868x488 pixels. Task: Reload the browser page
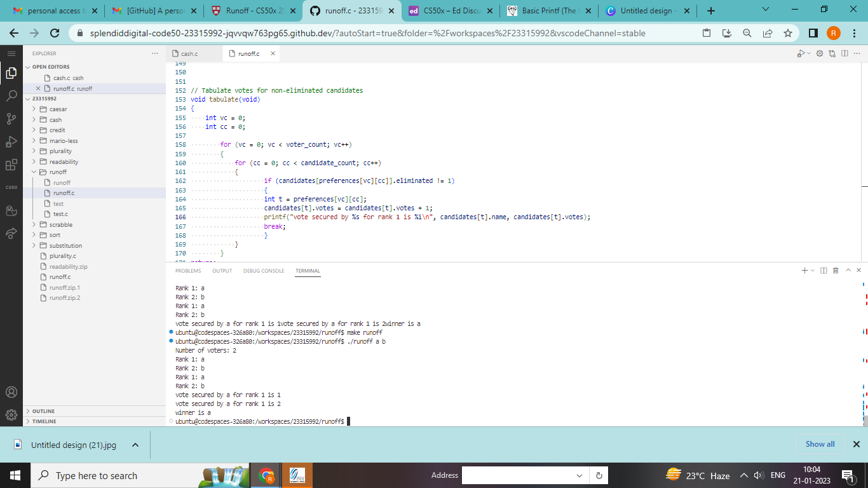55,33
